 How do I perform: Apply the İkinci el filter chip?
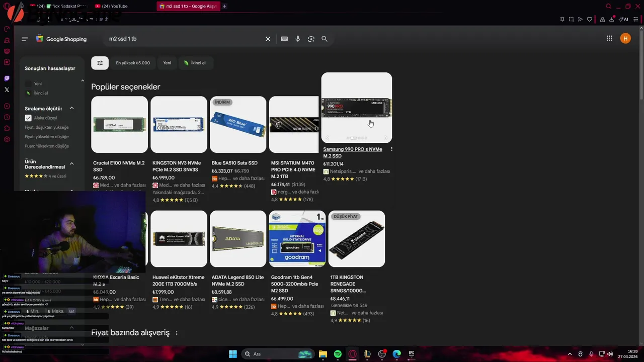click(x=195, y=63)
